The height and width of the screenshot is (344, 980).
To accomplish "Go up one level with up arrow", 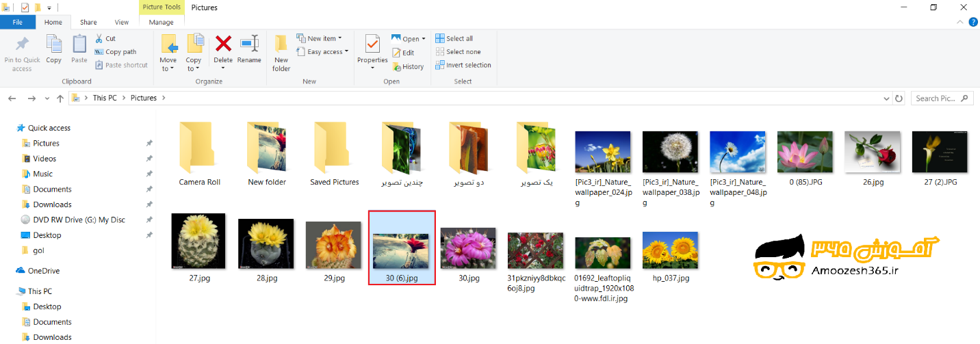I will 60,98.
